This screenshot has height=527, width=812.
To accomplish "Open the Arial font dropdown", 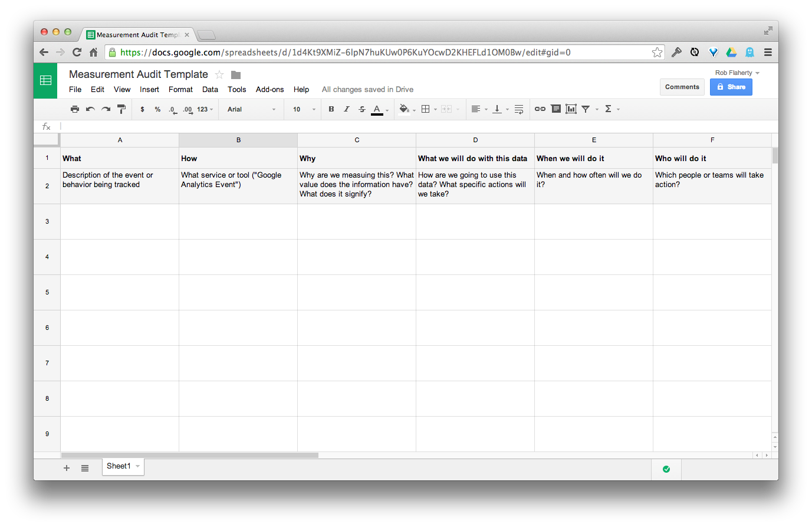I will [x=252, y=109].
